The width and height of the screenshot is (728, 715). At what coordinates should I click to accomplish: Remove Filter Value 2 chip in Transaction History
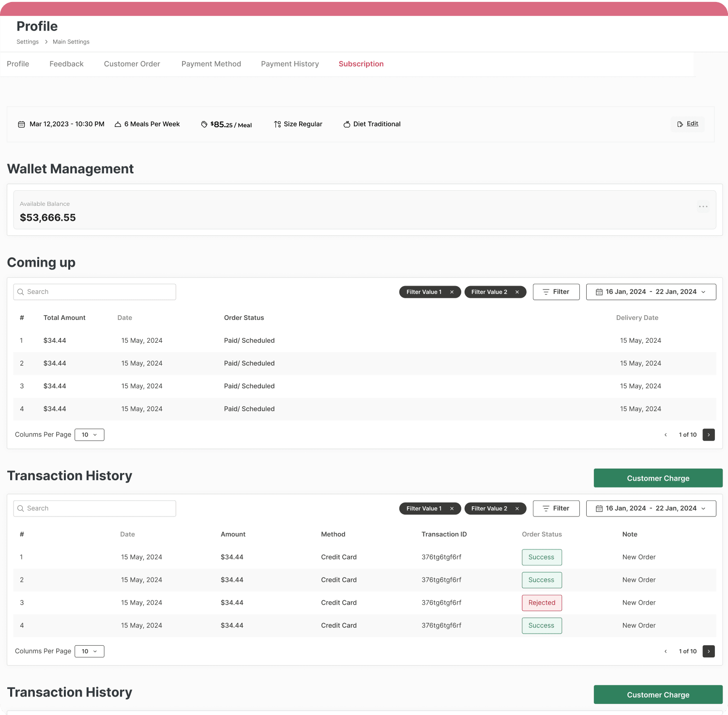pos(517,508)
